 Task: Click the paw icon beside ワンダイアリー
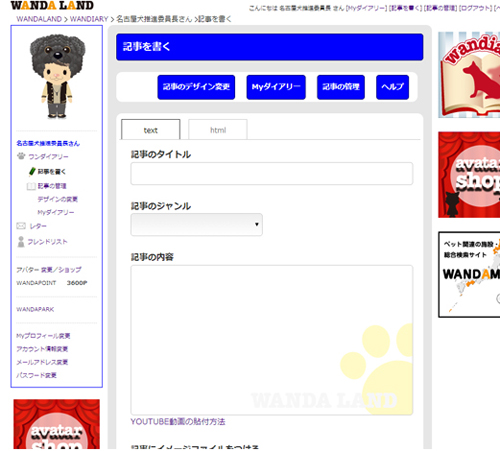21,156
